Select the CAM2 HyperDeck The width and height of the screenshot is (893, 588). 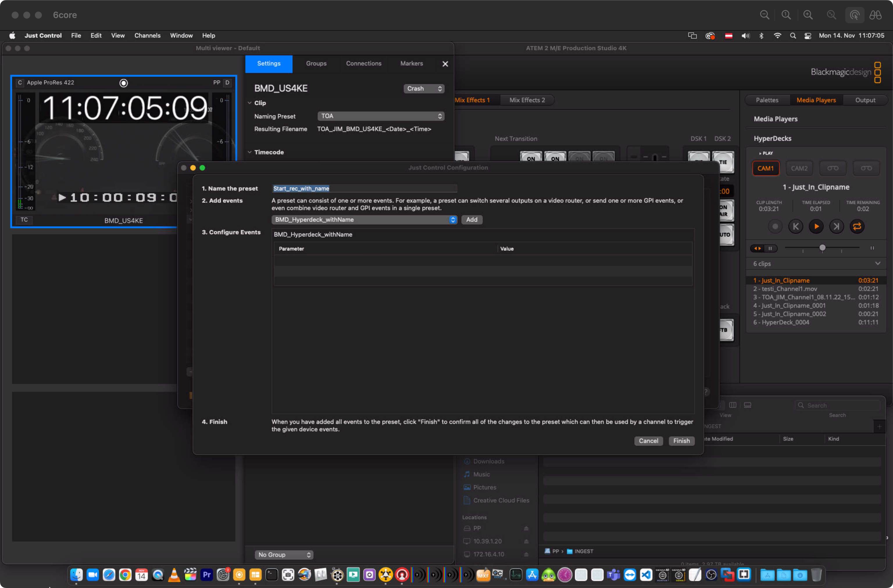point(799,168)
